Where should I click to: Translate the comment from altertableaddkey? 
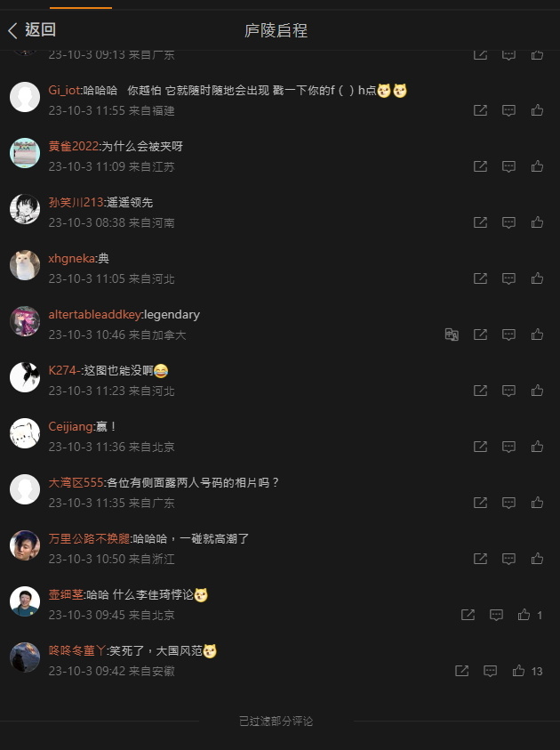pyautogui.click(x=452, y=335)
